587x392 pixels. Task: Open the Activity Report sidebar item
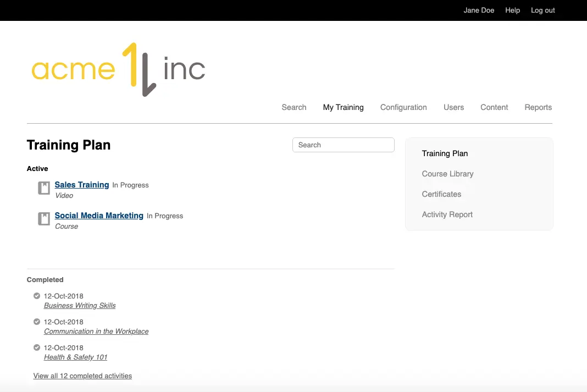pyautogui.click(x=447, y=214)
